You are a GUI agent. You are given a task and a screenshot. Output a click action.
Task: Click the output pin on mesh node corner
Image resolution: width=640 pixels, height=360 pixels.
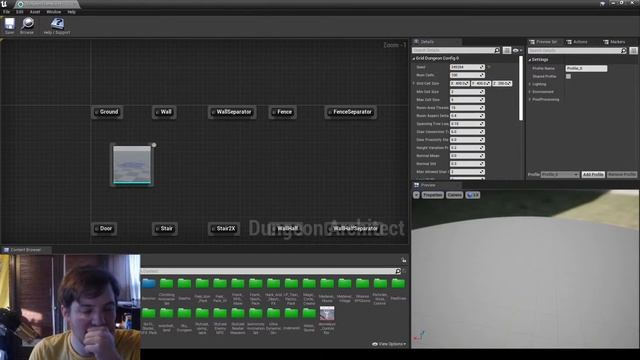(154, 145)
